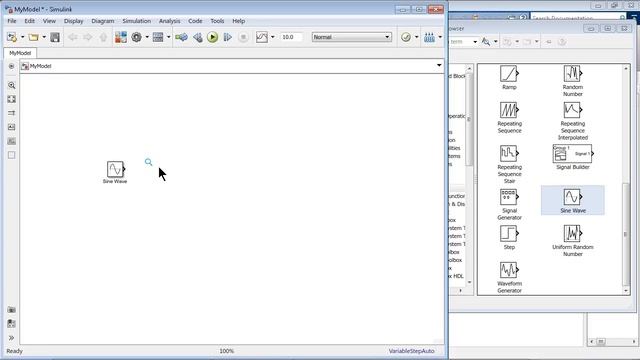Expand the Build Model dropdown arrow
Viewport: 640px width, 360px height.
pos(440,37)
